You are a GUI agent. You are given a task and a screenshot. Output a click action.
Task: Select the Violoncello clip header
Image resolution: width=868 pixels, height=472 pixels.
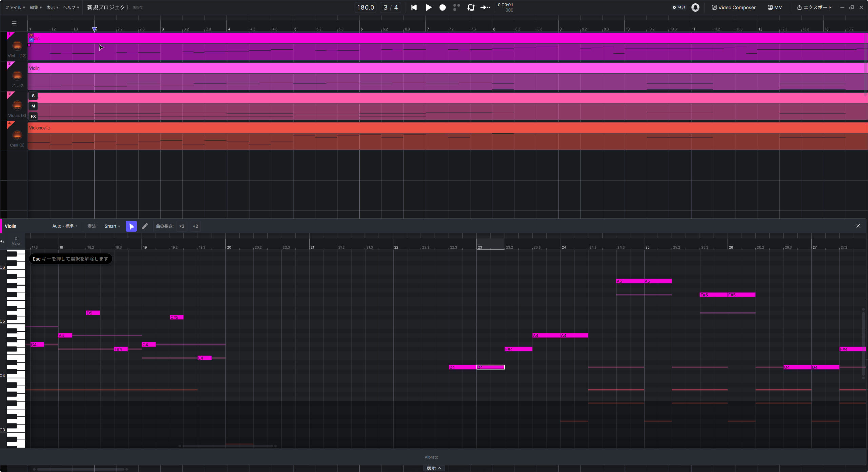[448, 128]
